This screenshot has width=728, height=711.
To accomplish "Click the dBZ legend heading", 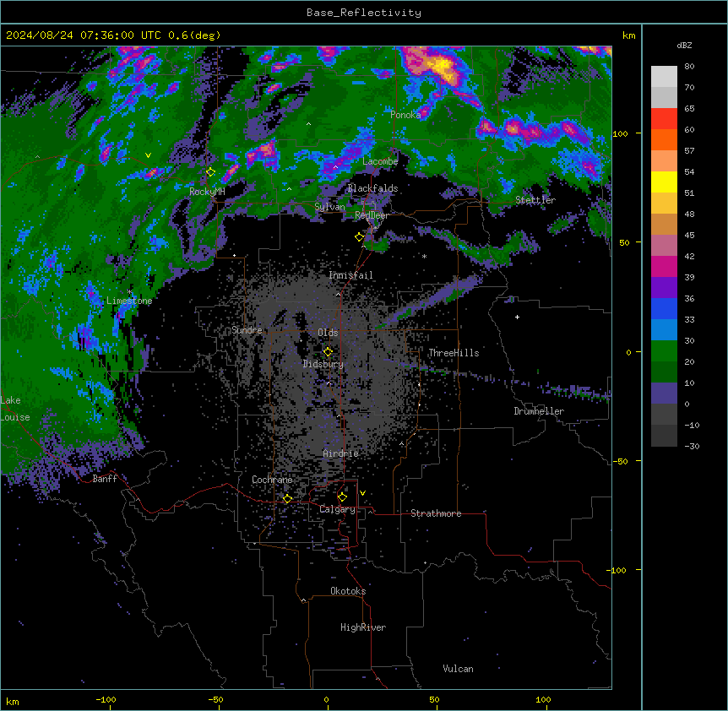I will [684, 45].
